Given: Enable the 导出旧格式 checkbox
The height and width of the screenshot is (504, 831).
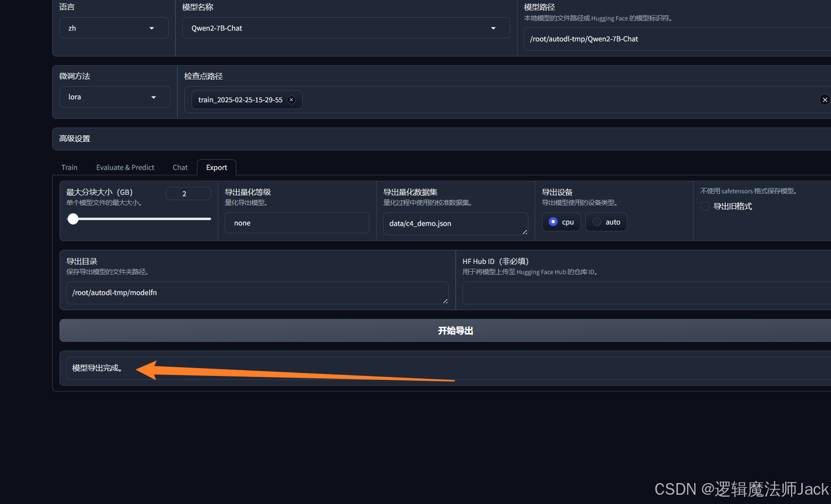Looking at the screenshot, I should pyautogui.click(x=705, y=206).
